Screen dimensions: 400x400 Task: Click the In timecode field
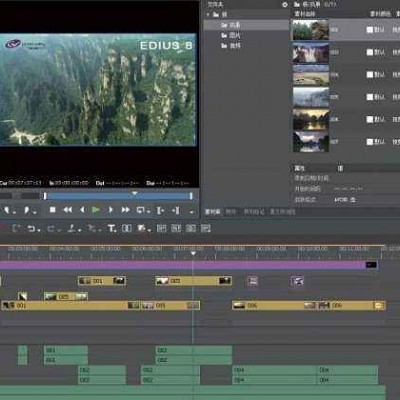coord(69,183)
